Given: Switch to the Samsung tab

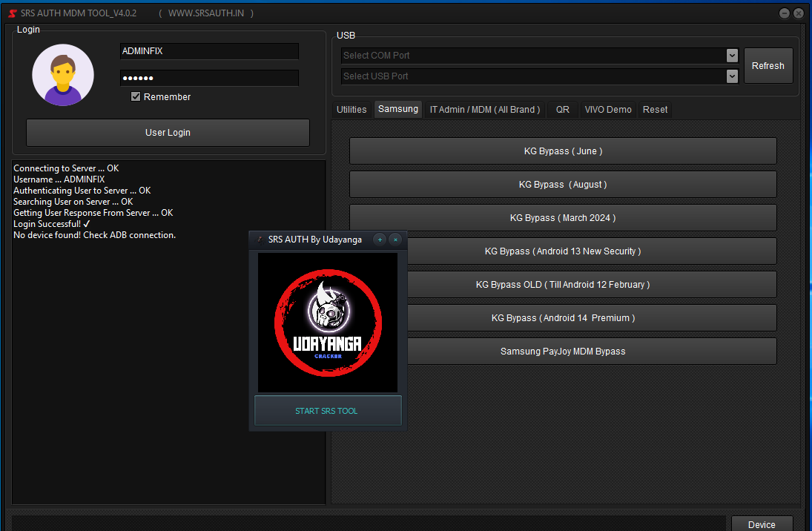Looking at the screenshot, I should point(397,109).
